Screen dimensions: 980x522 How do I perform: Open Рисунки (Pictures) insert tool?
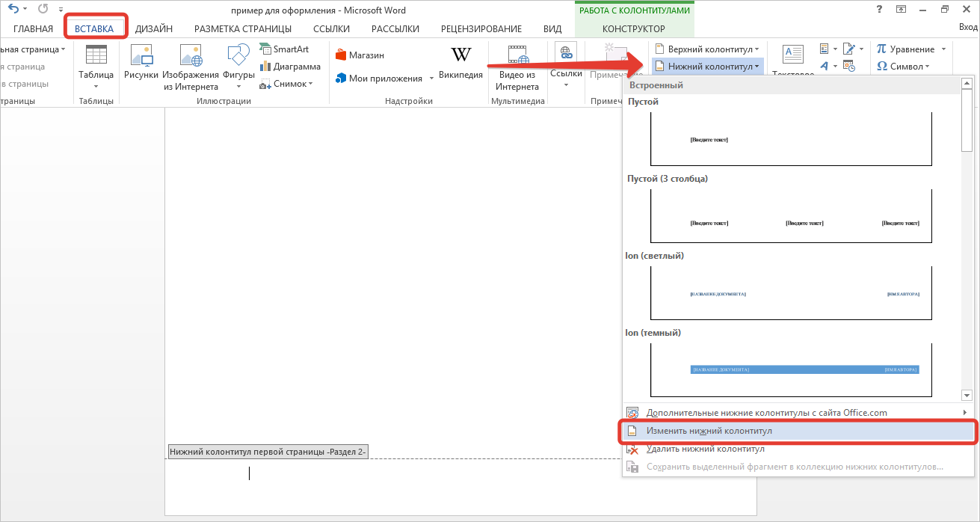click(x=141, y=57)
